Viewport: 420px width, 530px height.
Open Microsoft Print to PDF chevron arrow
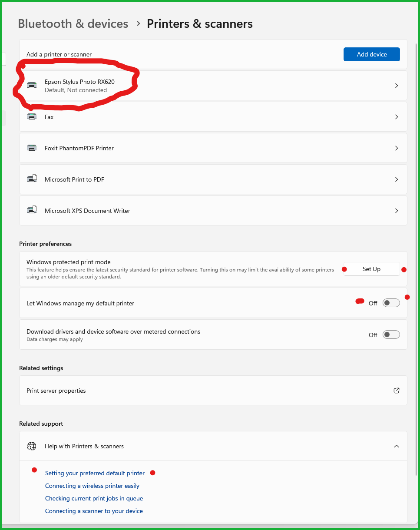pos(397,179)
